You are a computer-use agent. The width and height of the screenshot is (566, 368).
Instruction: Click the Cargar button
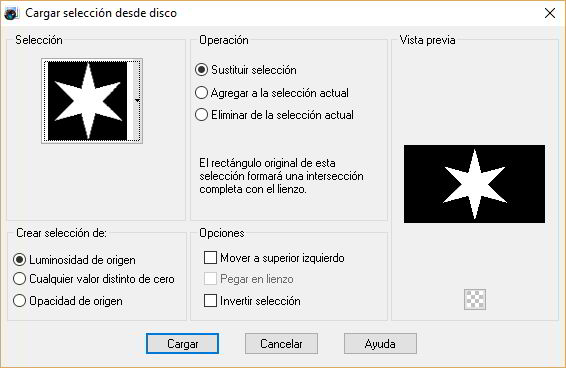pyautogui.click(x=182, y=343)
